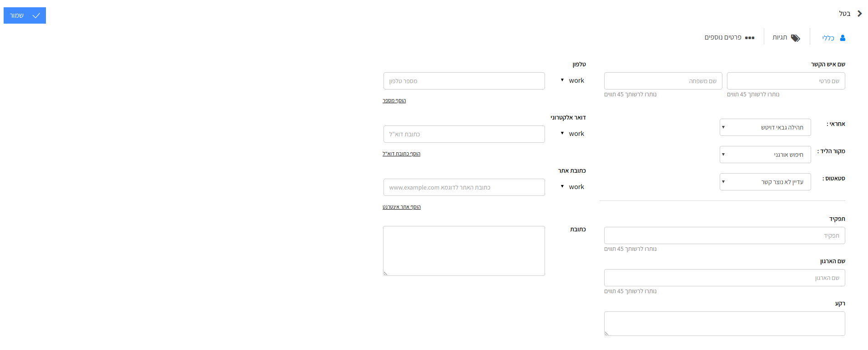Click the שם הארגון input field

coord(725,278)
